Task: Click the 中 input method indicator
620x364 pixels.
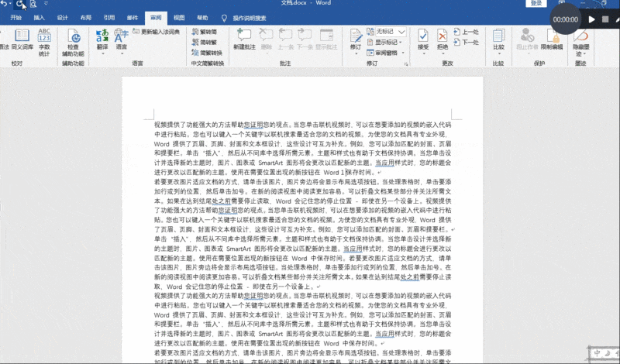Action: point(597,353)
